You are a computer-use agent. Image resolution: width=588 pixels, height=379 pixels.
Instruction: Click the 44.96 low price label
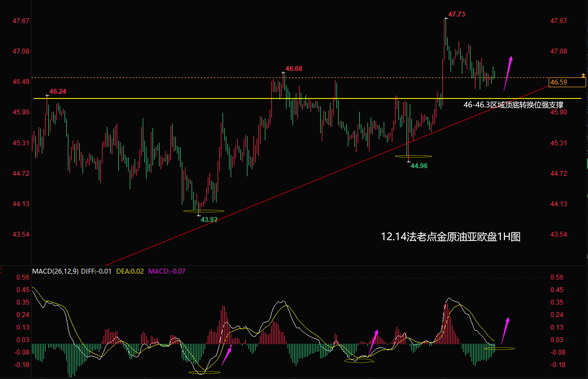[419, 166]
